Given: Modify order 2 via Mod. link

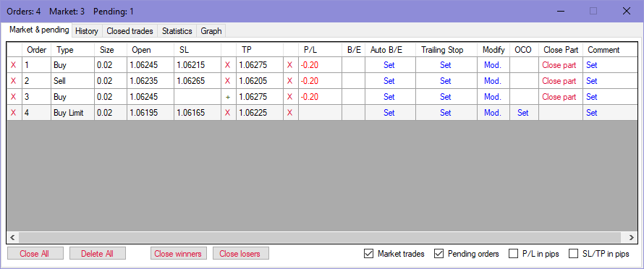Looking at the screenshot, I should 493,81.
